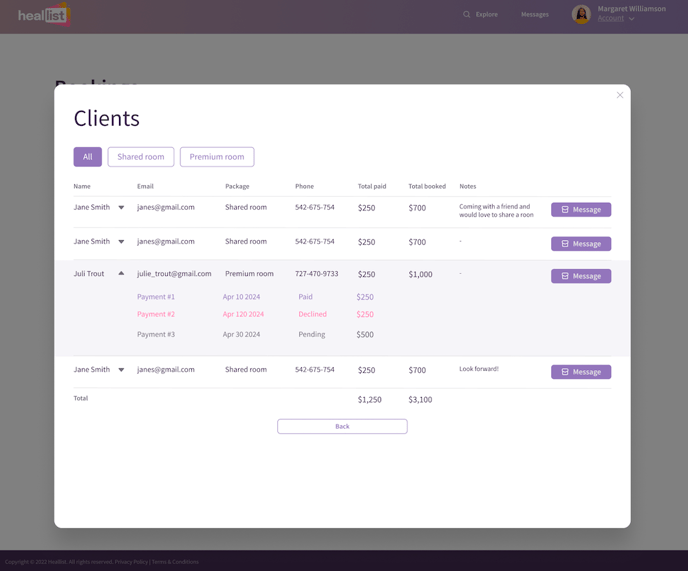Expand last Jane Smith row arrow
This screenshot has height=571, width=688.
[121, 370]
